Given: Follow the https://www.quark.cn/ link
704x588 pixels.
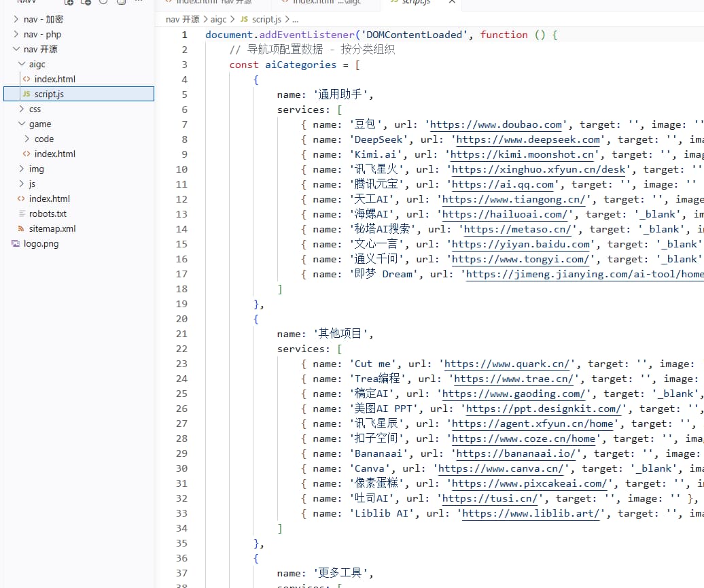Looking at the screenshot, I should tap(507, 364).
